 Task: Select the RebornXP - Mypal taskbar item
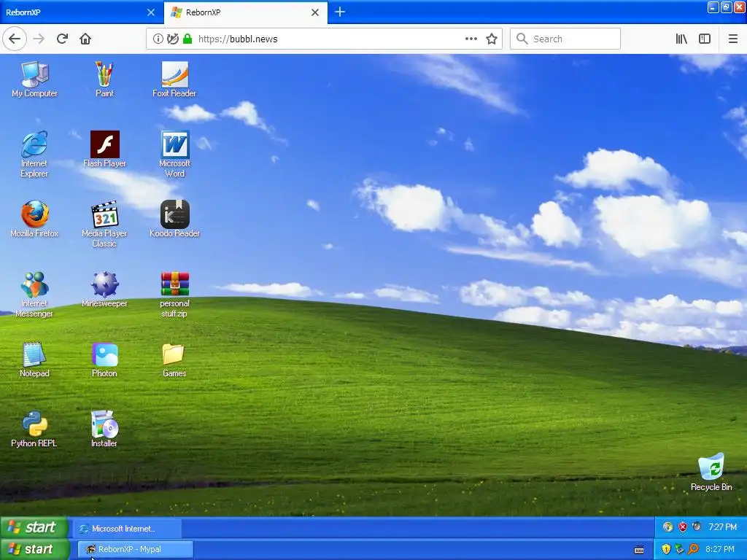(136, 549)
